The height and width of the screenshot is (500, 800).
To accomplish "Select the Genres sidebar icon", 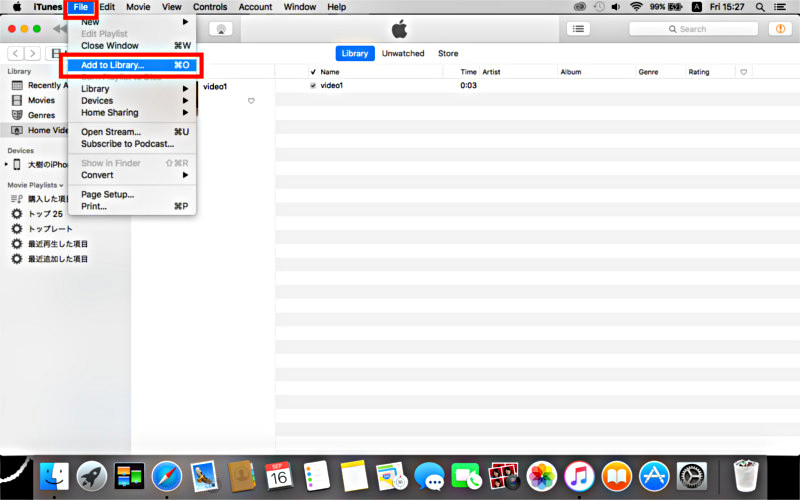I will 17,115.
